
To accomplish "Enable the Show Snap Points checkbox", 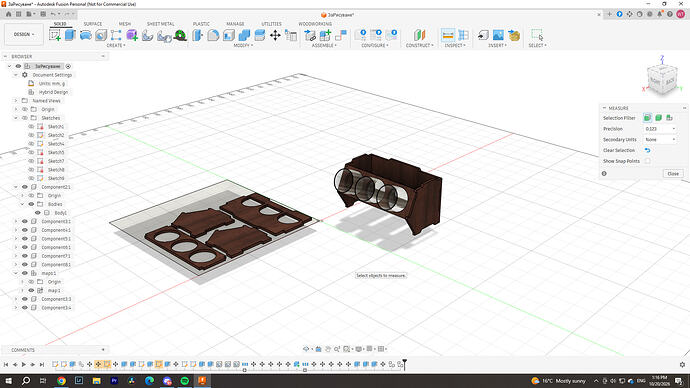I will [648, 161].
